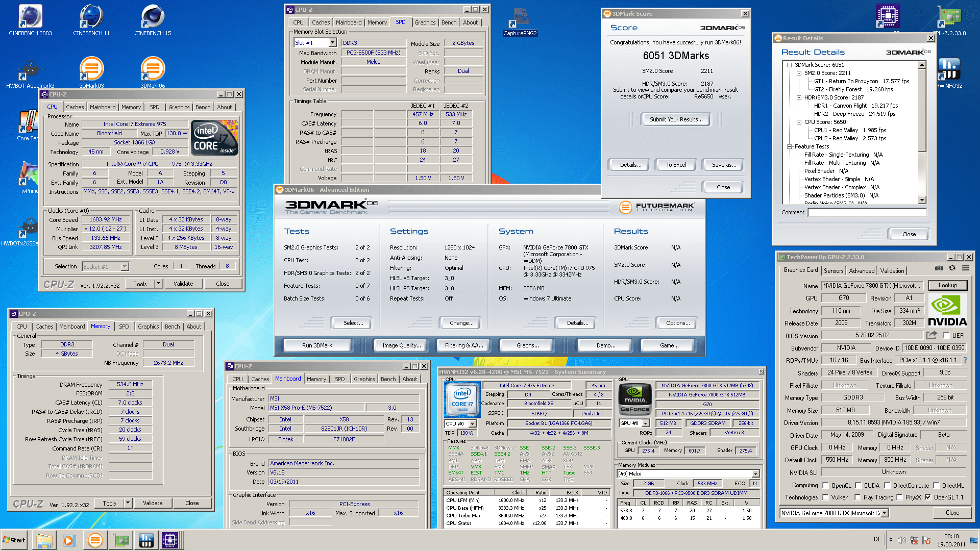Image resolution: width=980 pixels, height=551 pixels.
Task: Switch to Advanced tab in GPU-Z
Action: point(862,271)
